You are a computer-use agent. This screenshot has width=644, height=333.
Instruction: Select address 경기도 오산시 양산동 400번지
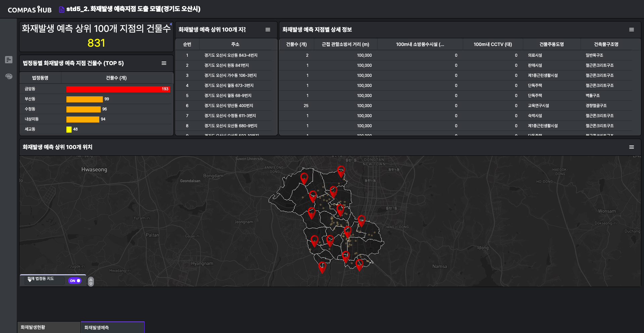[x=228, y=106]
